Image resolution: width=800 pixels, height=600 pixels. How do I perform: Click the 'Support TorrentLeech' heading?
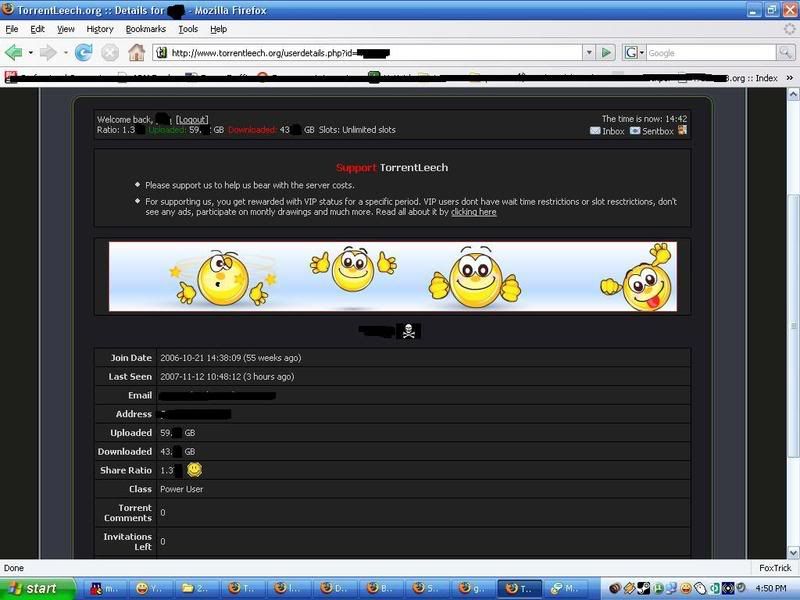[392, 167]
